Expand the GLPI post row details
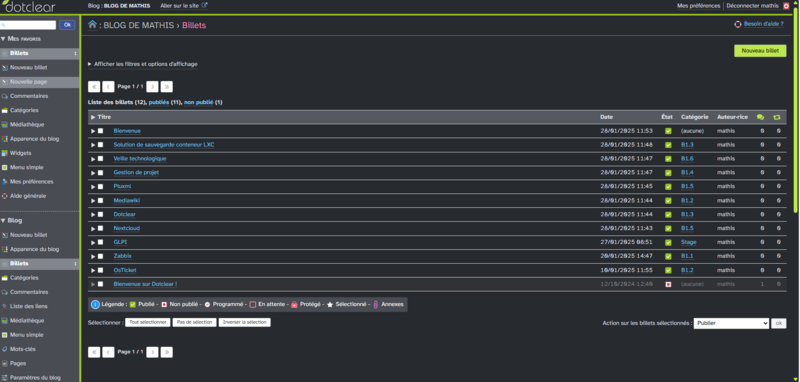The image size is (800, 382). (93, 242)
